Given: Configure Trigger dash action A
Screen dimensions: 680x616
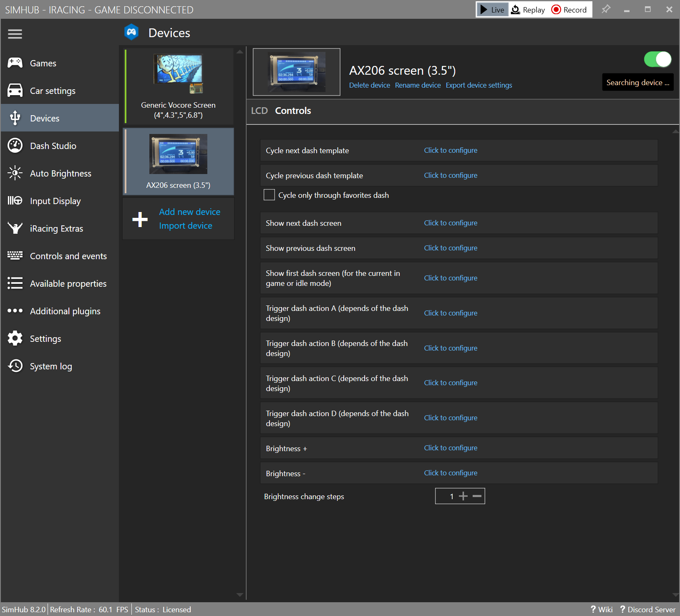Looking at the screenshot, I should [451, 313].
